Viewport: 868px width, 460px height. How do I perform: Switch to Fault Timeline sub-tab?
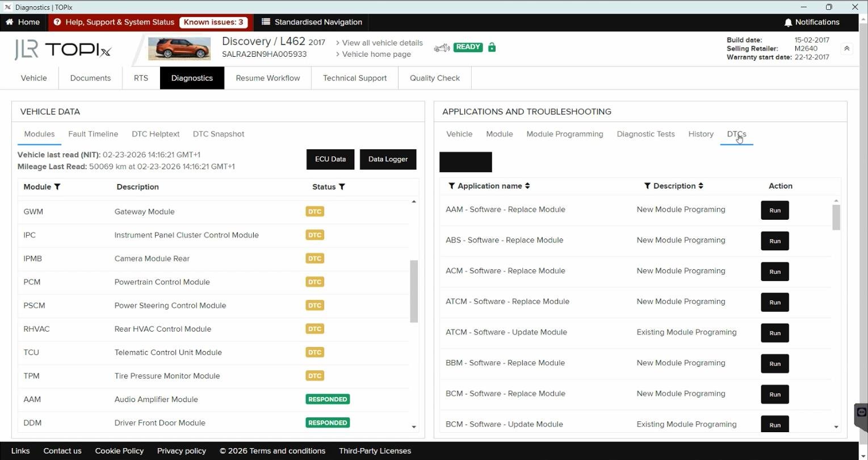[93, 134]
